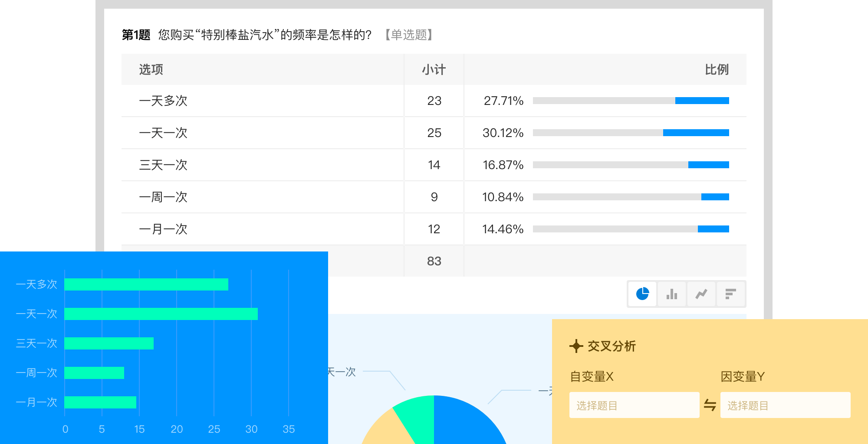Viewport: 868px width, 444px height.
Task: Click the 35 tick on chart axis
Action: (x=289, y=429)
